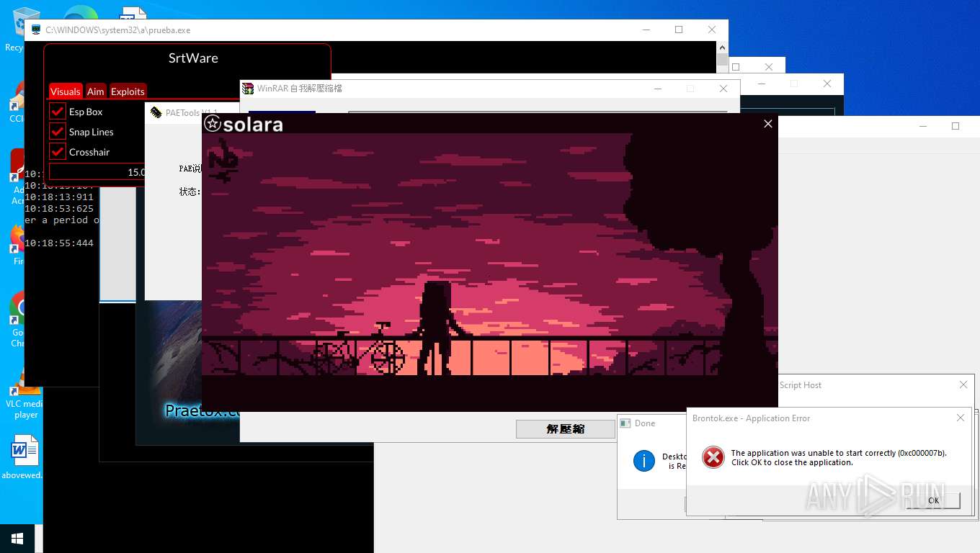
Task: Close the Brontok.exe Application Error dialog
Action: [960, 418]
